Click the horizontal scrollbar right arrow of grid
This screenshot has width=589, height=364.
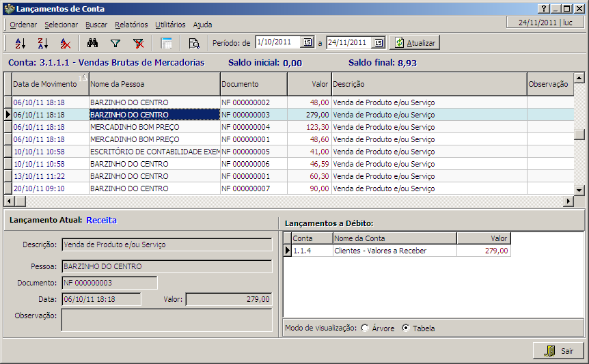click(x=568, y=201)
